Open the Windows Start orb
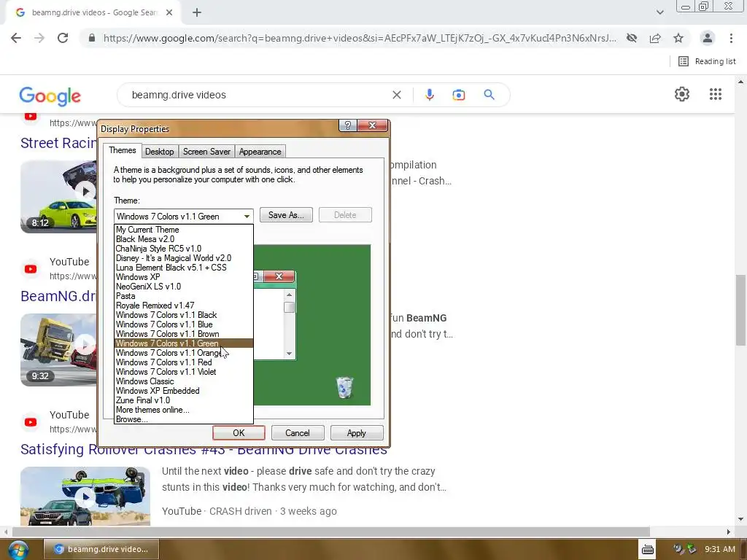 click(x=18, y=550)
